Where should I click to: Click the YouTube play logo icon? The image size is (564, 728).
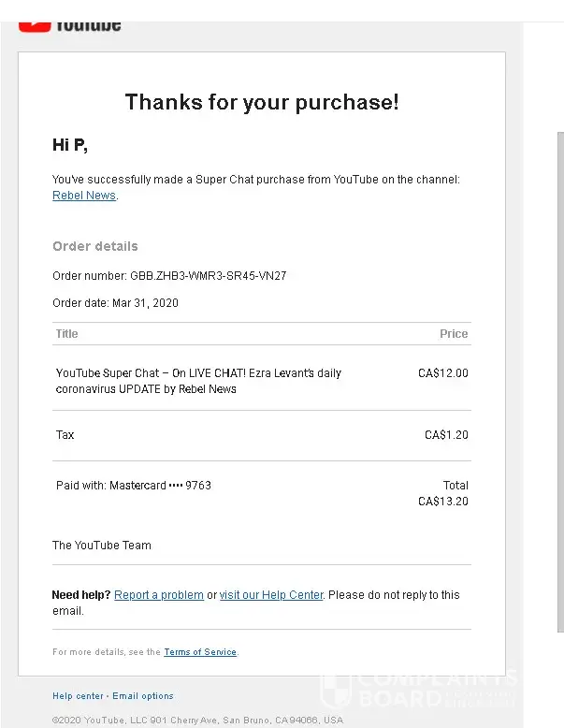[x=35, y=23]
